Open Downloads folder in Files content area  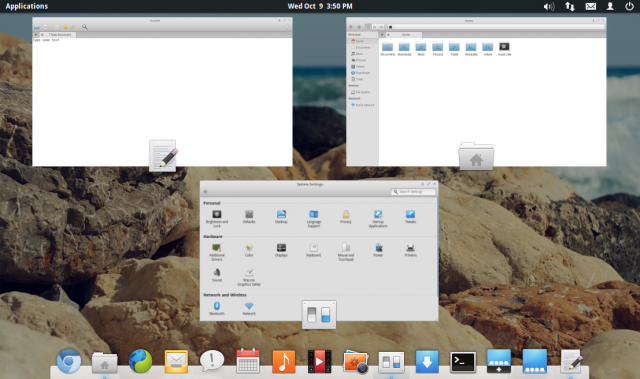click(404, 49)
